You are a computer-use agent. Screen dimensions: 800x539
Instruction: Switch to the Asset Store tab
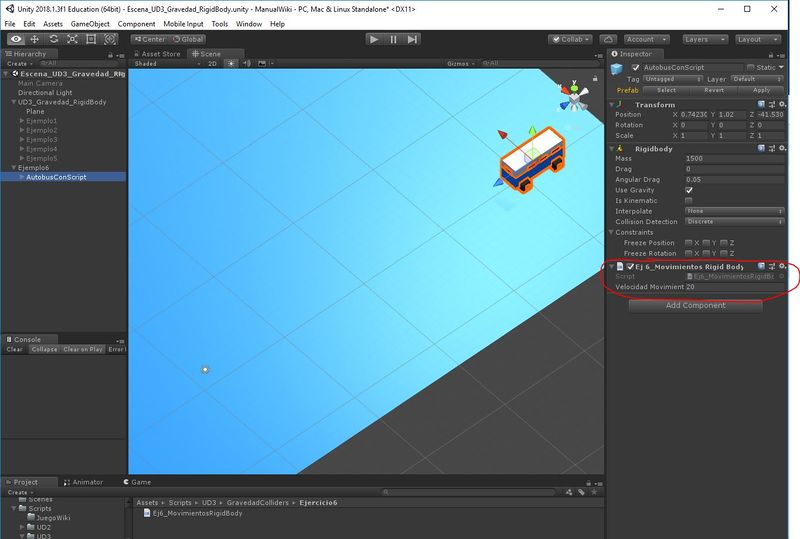coord(157,54)
